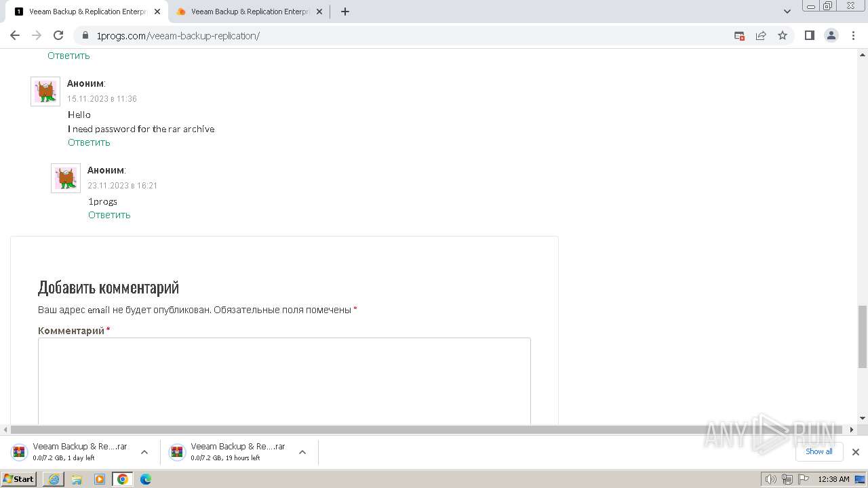Click the scroll up arrow of vertical scrollbar
Viewport: 868px width, 488px height.
[x=863, y=54]
